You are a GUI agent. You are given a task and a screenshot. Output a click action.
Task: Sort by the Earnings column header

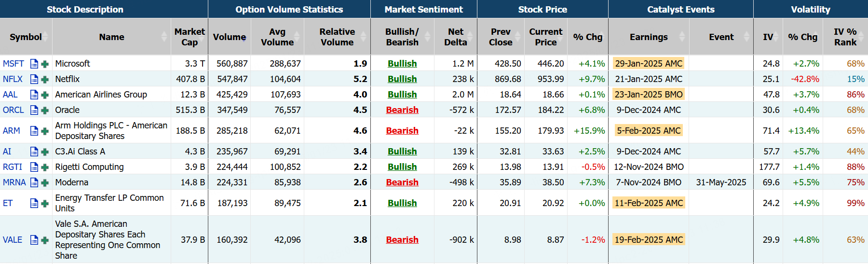[x=649, y=37]
